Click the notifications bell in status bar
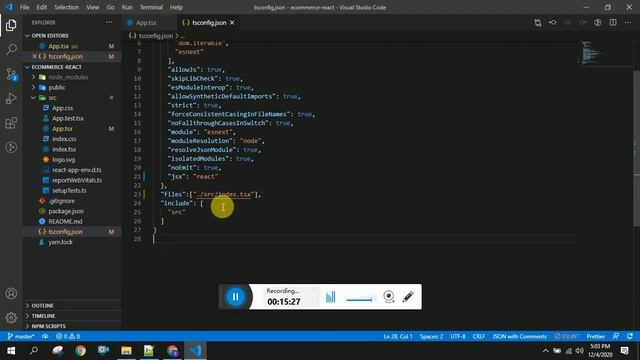This screenshot has width=640, height=360. click(x=630, y=336)
